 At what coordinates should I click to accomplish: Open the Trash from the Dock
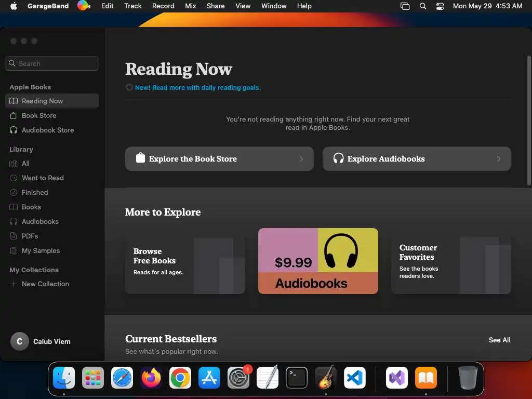pyautogui.click(x=468, y=378)
